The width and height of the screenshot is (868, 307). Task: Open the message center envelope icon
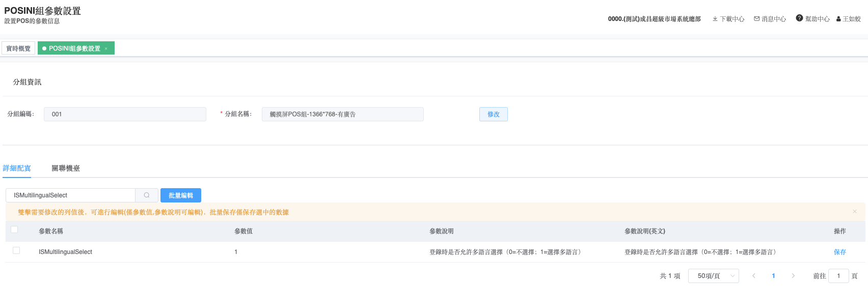756,19
